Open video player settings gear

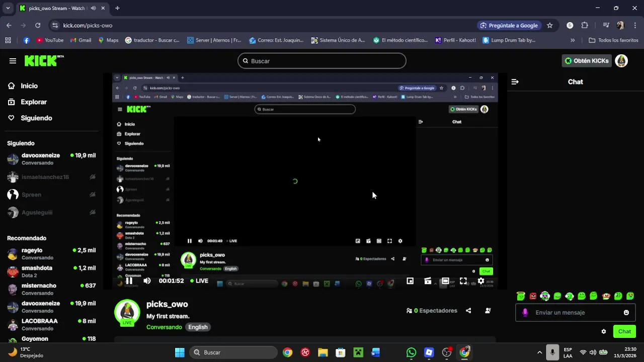click(481, 281)
